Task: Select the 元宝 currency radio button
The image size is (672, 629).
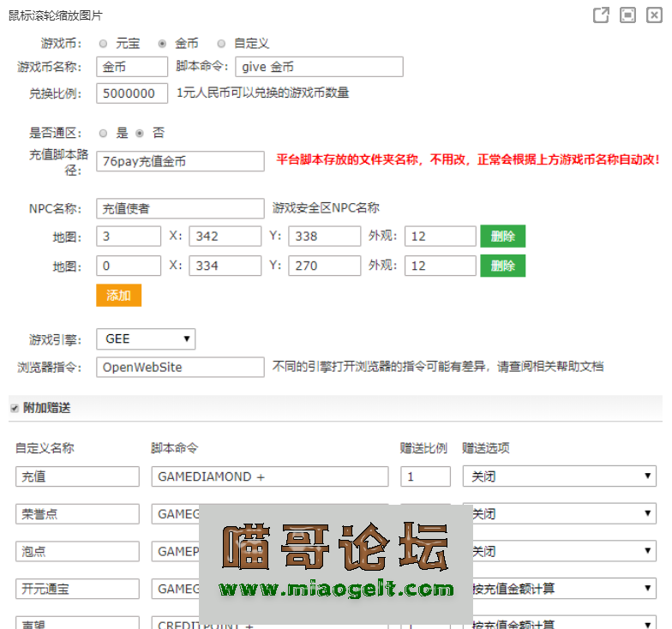Action: (x=103, y=44)
